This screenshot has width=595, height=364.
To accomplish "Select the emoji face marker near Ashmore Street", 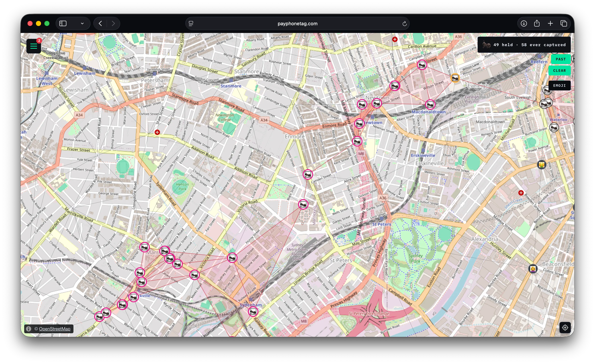I will coord(541,165).
